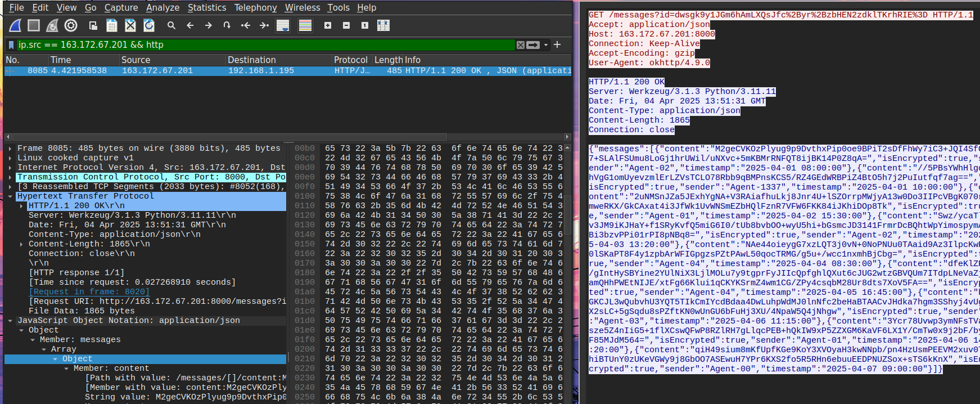Expand HTTP/1.1 200 OK line
This screenshot has width=980, height=404.
(21, 206)
